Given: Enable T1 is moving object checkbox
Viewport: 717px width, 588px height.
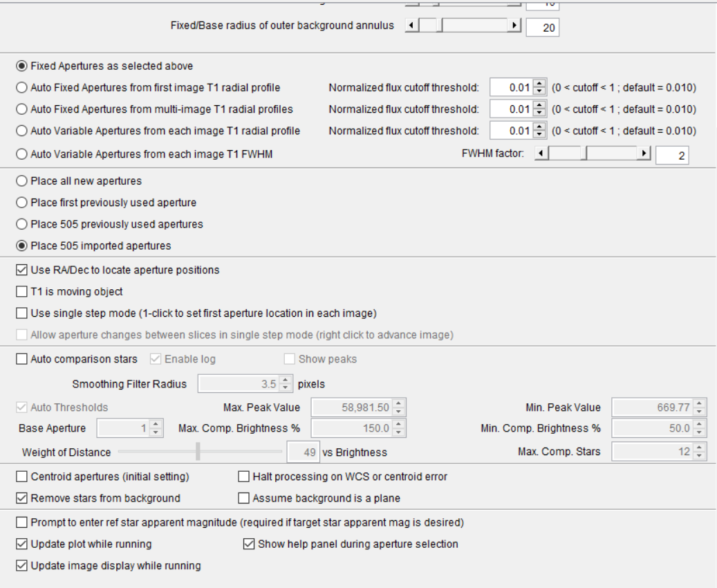Looking at the screenshot, I should coord(21,292).
